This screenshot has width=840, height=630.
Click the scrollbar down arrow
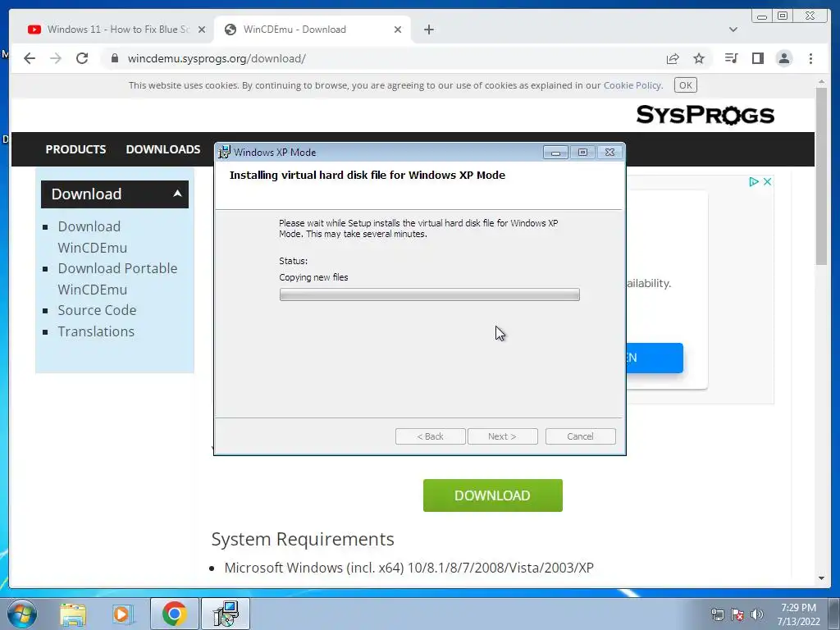click(x=821, y=578)
